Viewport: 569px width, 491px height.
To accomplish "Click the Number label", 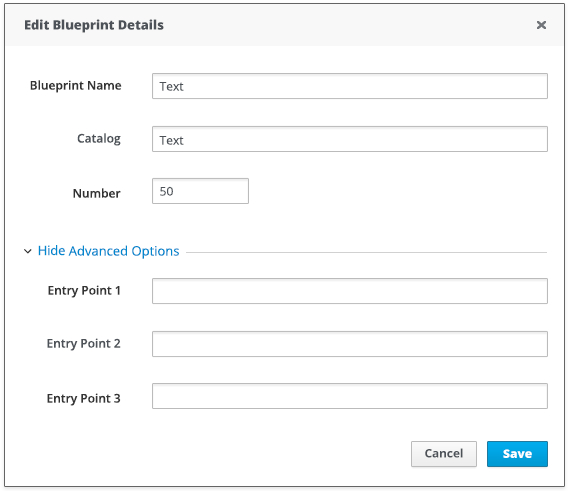I will (97, 193).
